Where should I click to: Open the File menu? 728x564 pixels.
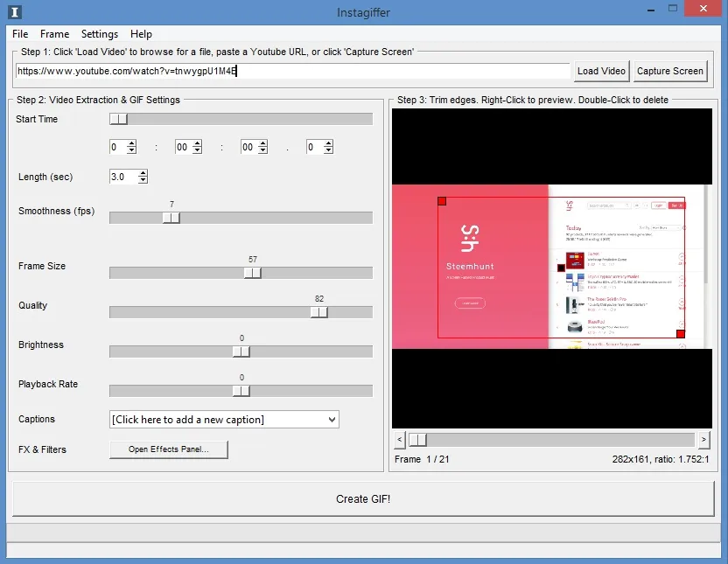[x=20, y=34]
